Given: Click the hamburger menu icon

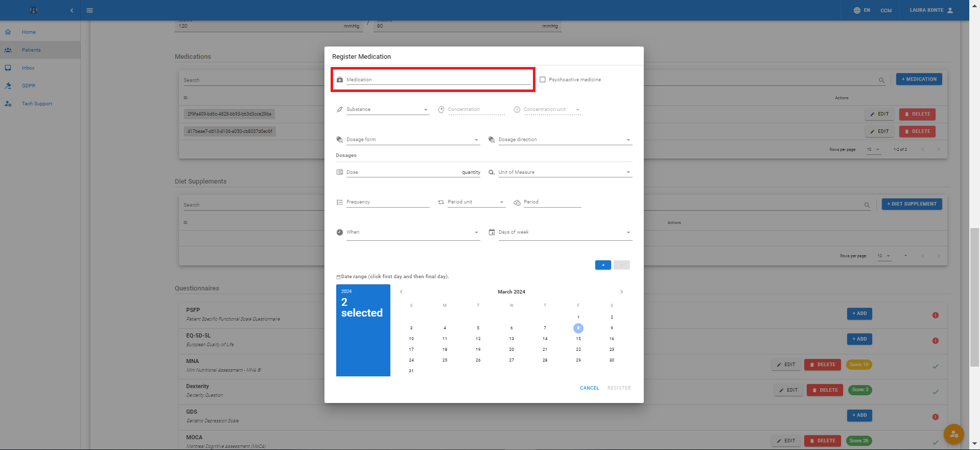Looking at the screenshot, I should (90, 10).
